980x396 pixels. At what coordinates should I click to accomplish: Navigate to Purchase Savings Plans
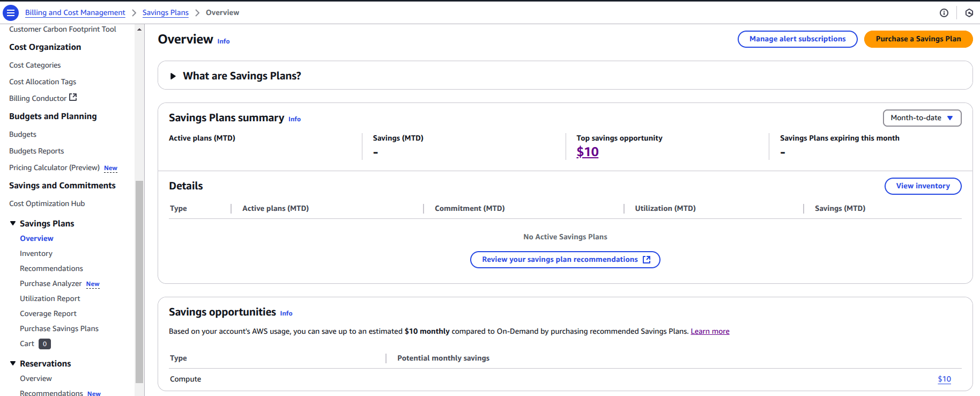(59, 328)
